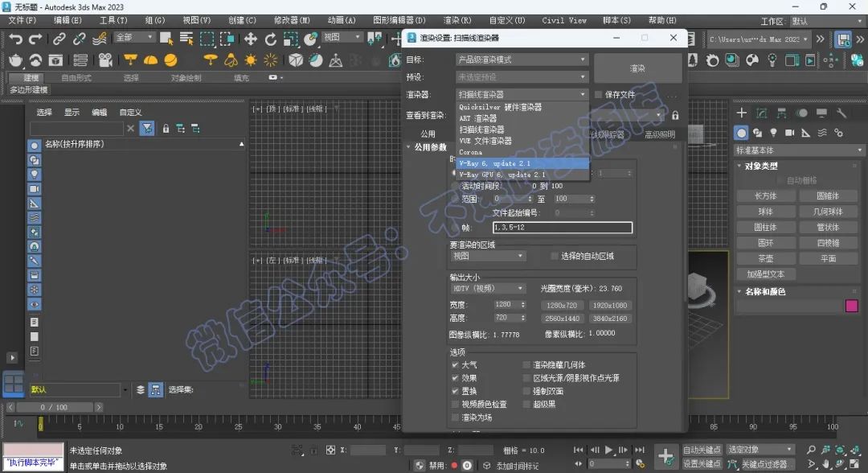The image size is (868, 473).
Task: Enable Force 2-Sided (强制双面) checkbox
Action: click(526, 391)
